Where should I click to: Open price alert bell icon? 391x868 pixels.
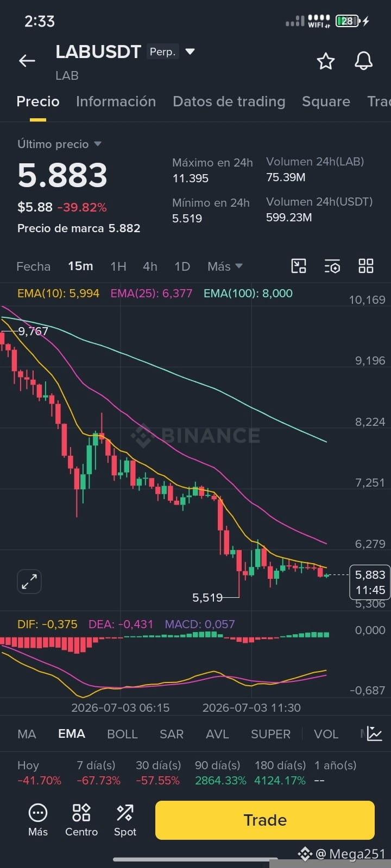click(363, 61)
